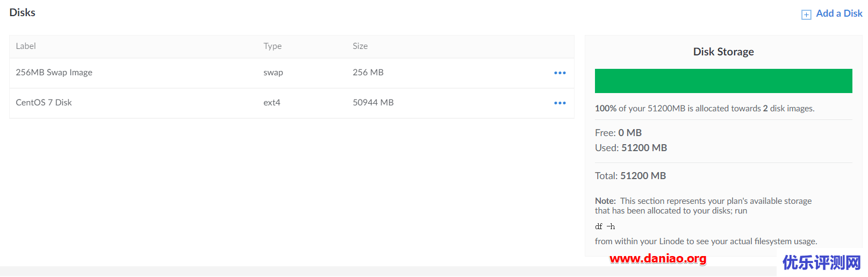Click the 256 MB size value
The image size is (868, 277).
pos(368,73)
